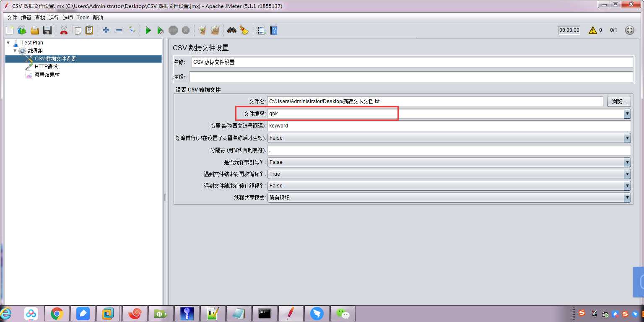Click the 注释 input field
This screenshot has height=322, width=644.
point(411,77)
